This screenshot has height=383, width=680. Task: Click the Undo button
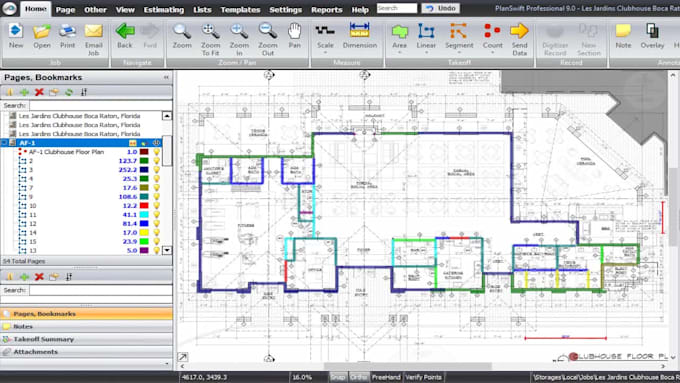coord(441,8)
